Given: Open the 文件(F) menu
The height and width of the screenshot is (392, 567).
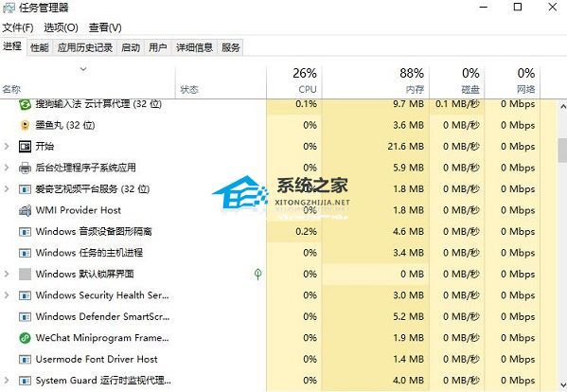Looking at the screenshot, I should [x=18, y=27].
